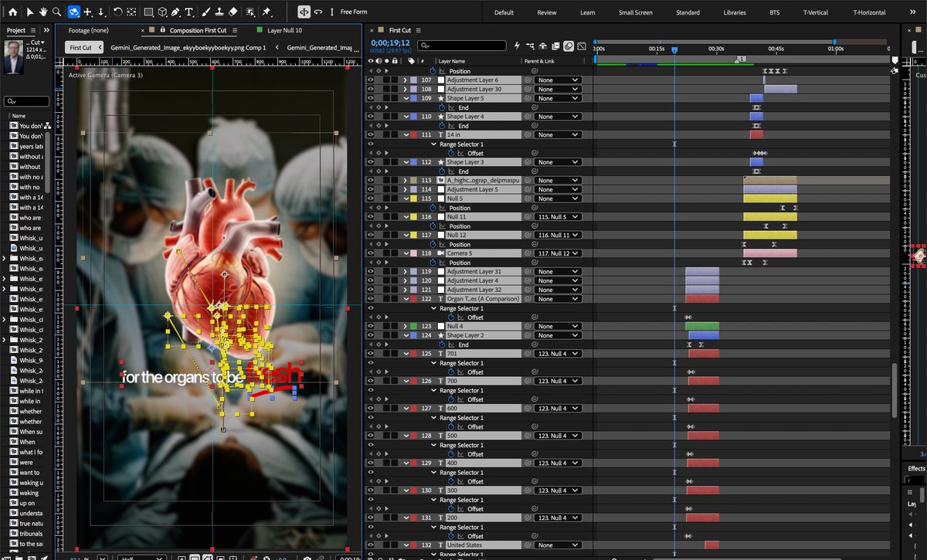
Task: Hide Adjustment Layer 6 visibility eye
Action: click(370, 80)
